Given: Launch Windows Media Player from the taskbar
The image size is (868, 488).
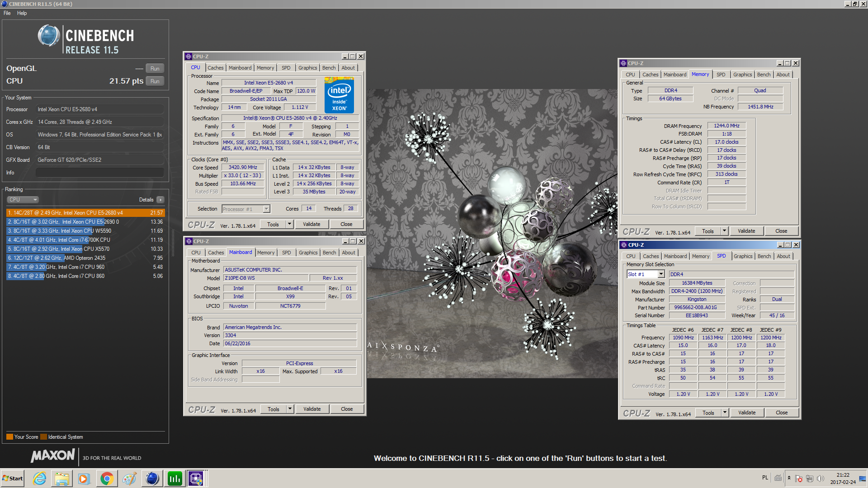Looking at the screenshot, I should (84, 479).
